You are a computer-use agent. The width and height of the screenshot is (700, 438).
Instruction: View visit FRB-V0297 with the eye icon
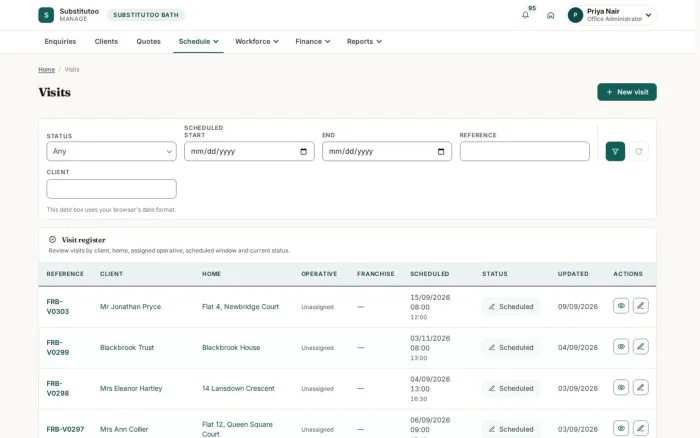pos(621,428)
